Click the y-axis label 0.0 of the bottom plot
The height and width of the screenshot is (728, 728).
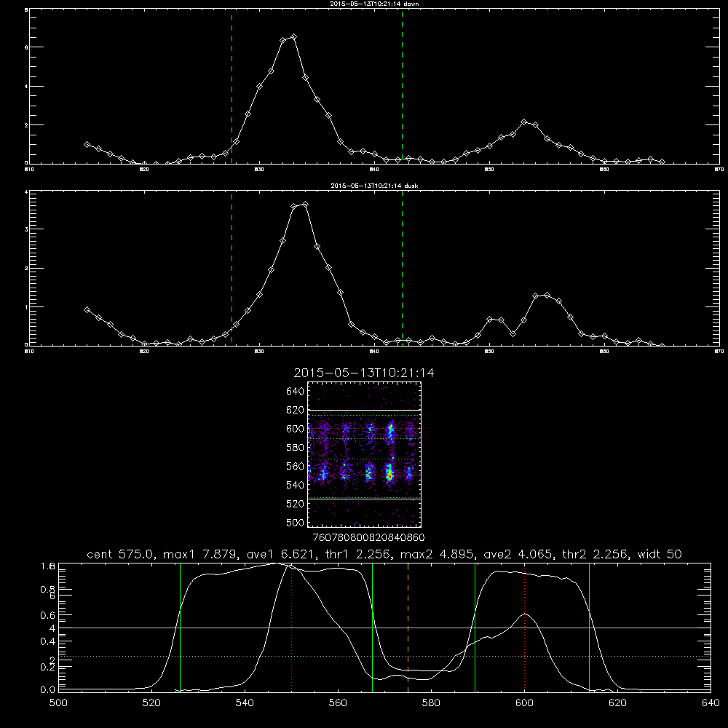pyautogui.click(x=48, y=689)
